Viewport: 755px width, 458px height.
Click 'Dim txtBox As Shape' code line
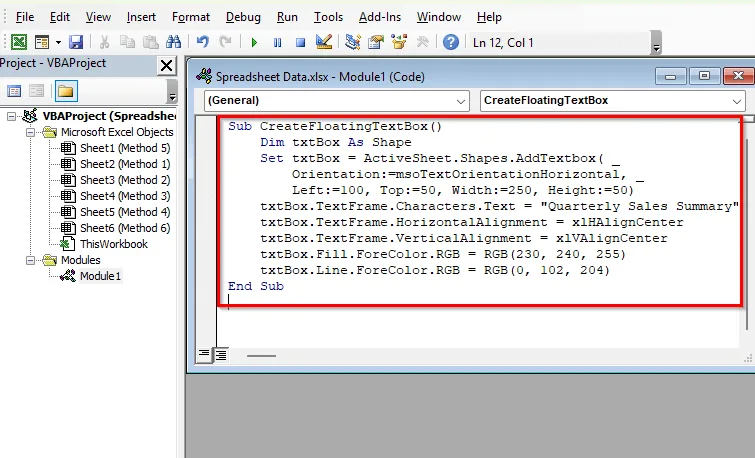pos(336,142)
